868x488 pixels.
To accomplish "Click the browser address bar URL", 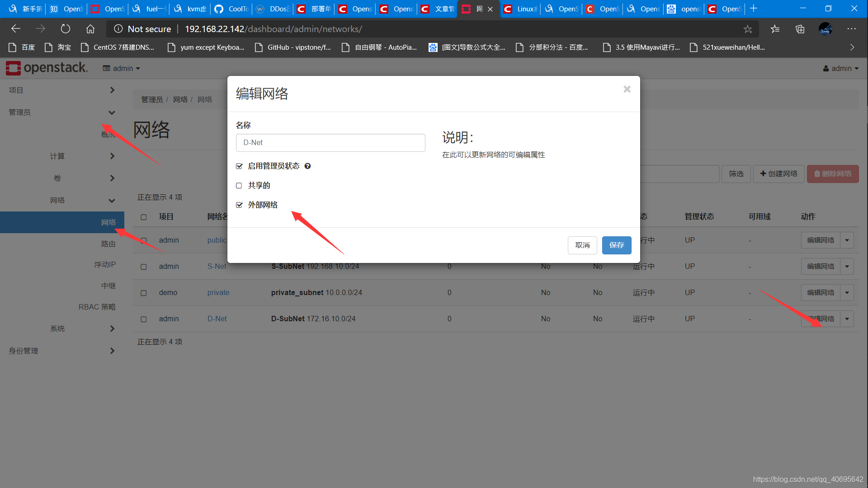I will [x=274, y=29].
